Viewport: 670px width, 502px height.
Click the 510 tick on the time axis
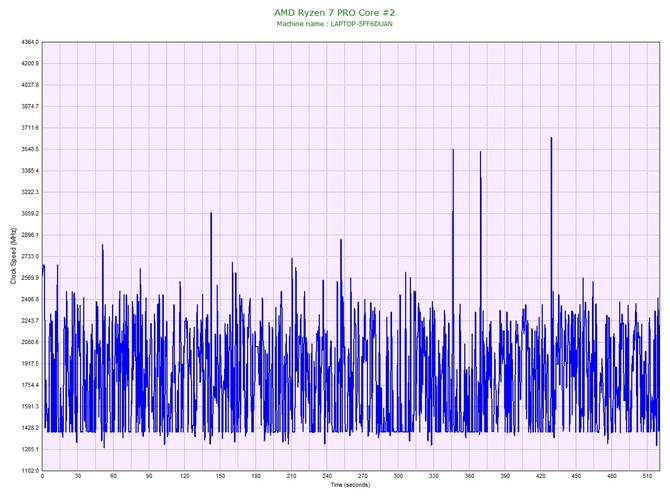(x=647, y=476)
